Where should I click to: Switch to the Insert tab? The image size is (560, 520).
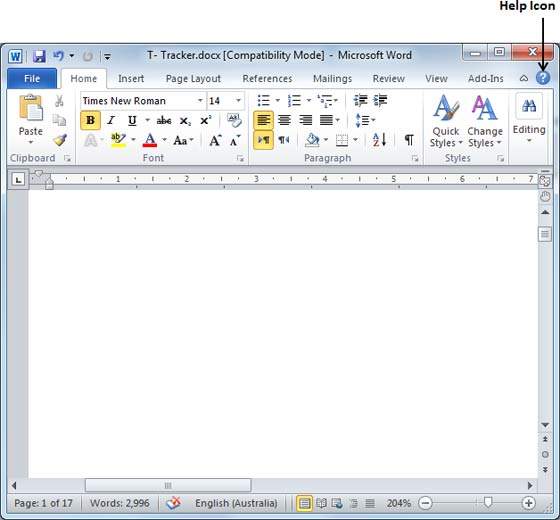(x=131, y=79)
